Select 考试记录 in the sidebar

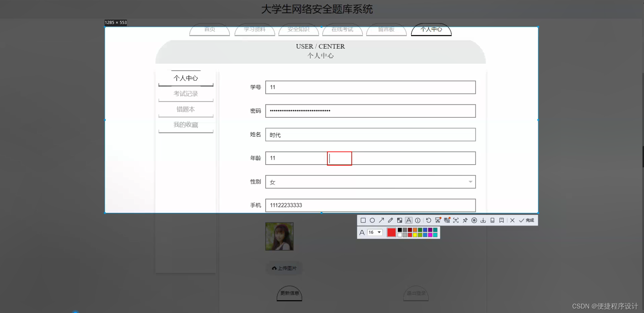click(x=185, y=94)
